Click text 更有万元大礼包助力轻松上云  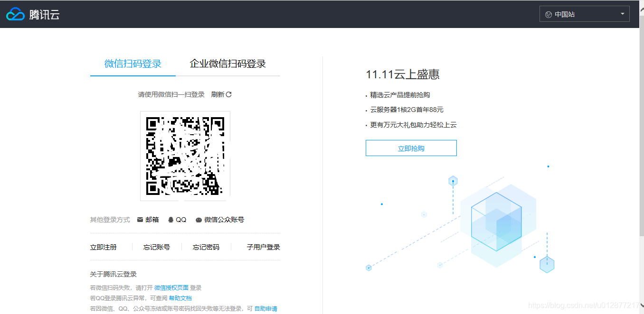(x=414, y=125)
